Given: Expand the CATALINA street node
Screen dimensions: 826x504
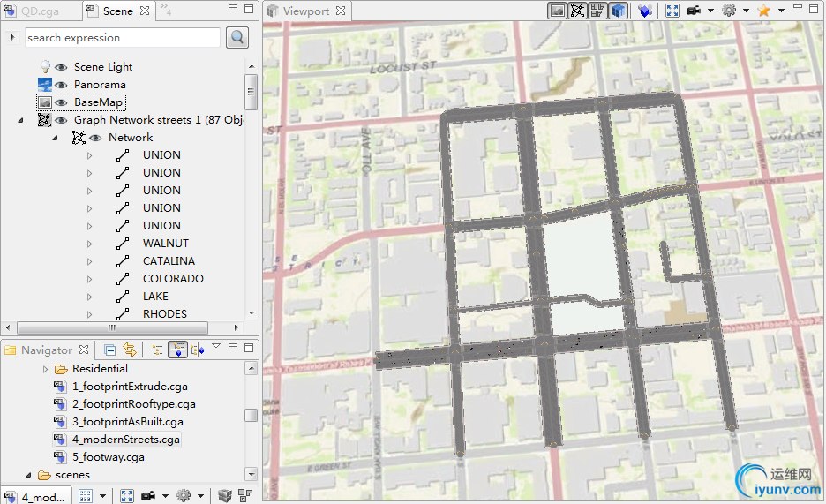Looking at the screenshot, I should [x=89, y=261].
